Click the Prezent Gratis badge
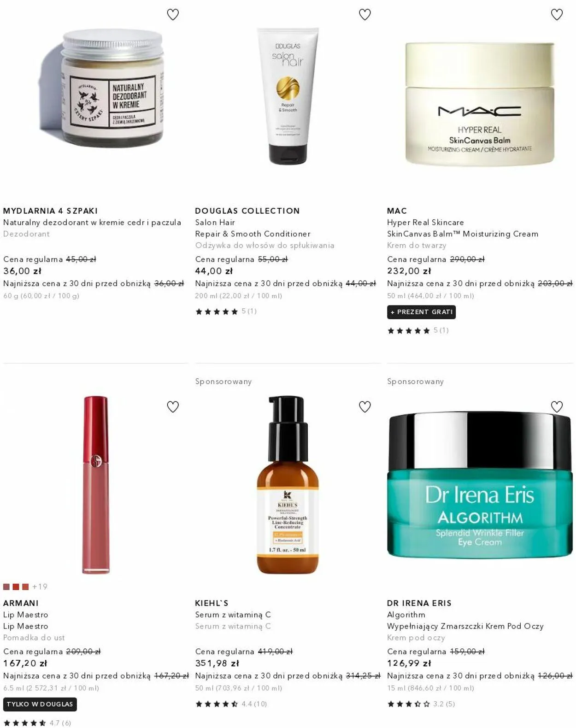Image resolution: width=576 pixels, height=728 pixels. (421, 312)
